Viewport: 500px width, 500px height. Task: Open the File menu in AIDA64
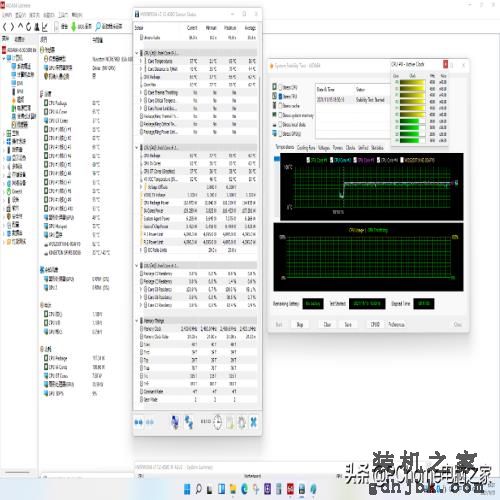point(7,15)
